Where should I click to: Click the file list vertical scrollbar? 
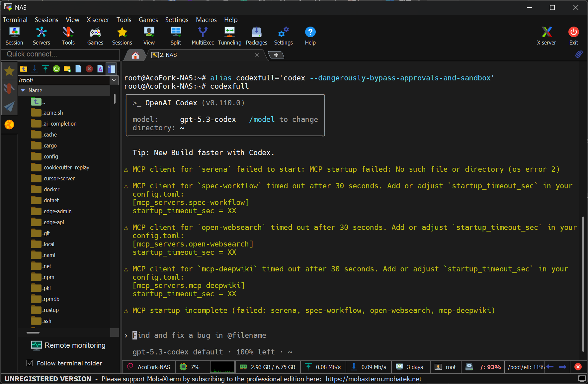tap(115, 99)
